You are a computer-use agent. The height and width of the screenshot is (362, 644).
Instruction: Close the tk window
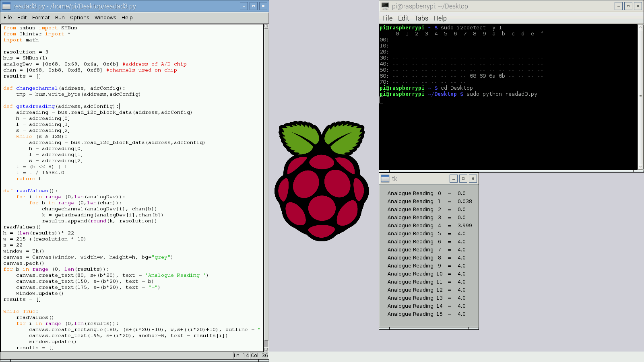[473, 179]
